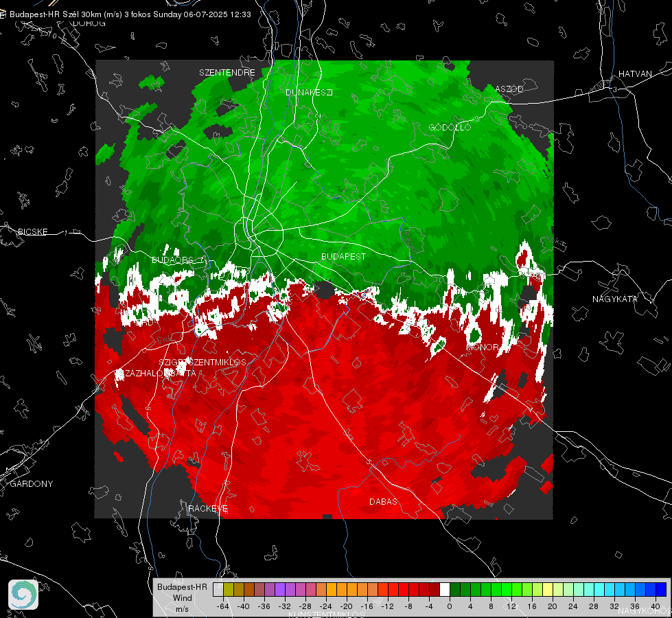Click the 'm/s' unit label in legend
The height and width of the screenshot is (618, 672).
[182, 609]
